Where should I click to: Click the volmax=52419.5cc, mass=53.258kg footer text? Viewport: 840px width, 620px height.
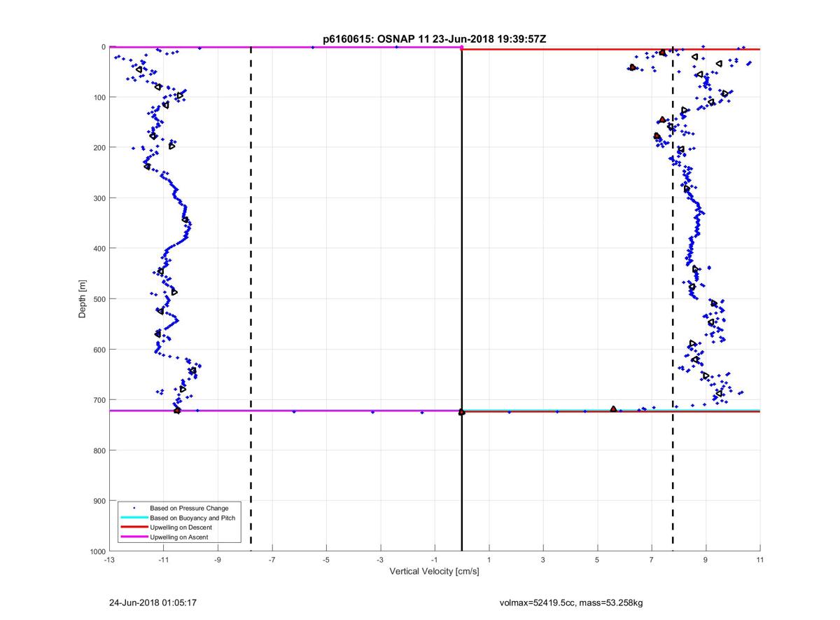[571, 602]
